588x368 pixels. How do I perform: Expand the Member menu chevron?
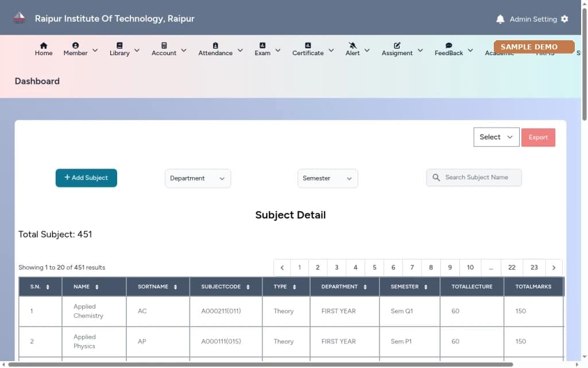pyautogui.click(x=95, y=50)
